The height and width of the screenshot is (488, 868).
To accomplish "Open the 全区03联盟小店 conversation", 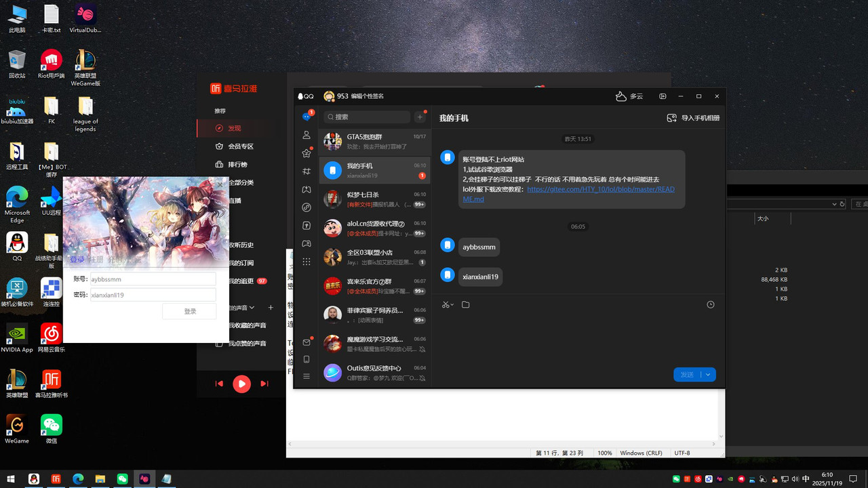I will coord(375,257).
